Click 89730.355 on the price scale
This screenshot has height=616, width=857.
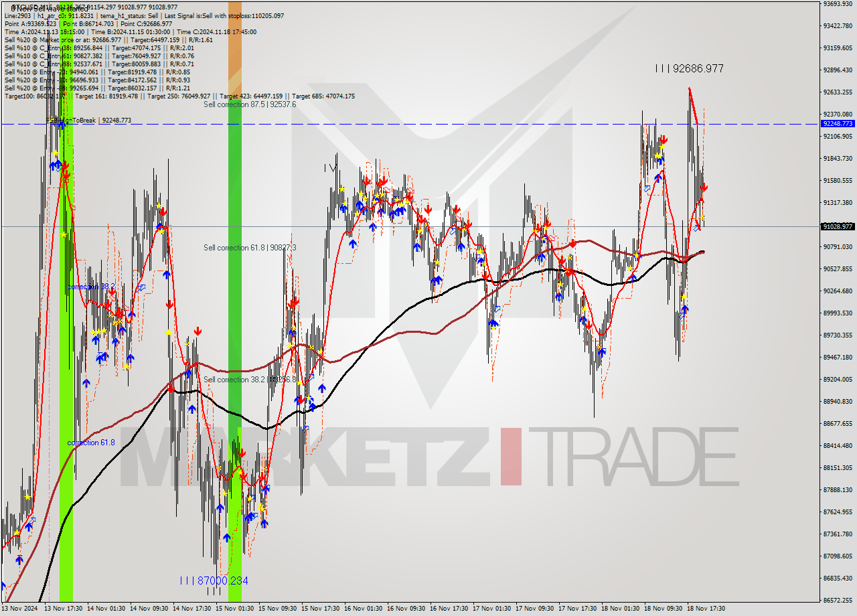(838, 335)
